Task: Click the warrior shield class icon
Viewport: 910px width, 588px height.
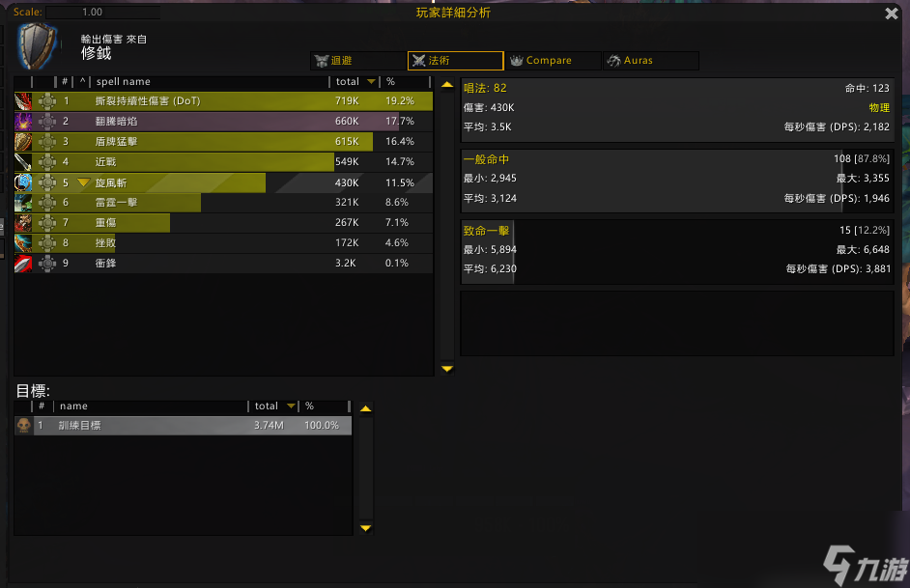Action: tap(37, 45)
